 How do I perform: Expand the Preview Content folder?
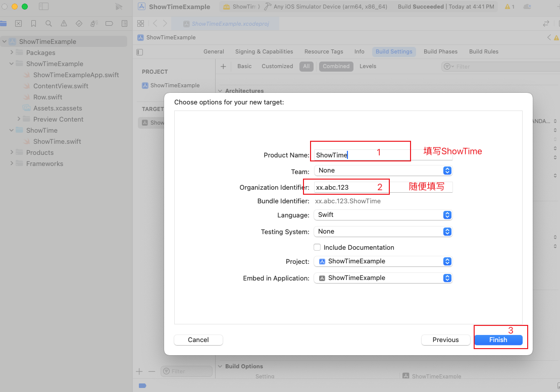coord(19,119)
